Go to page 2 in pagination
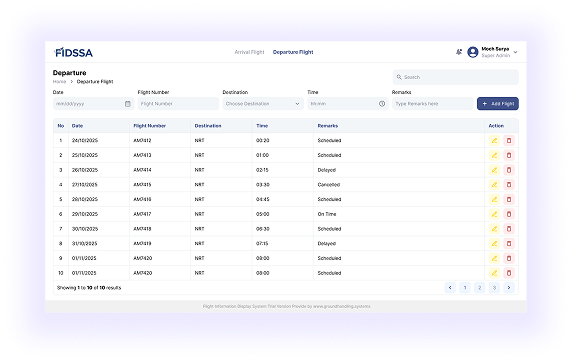Viewport: 572px width, 362px height. tap(480, 288)
